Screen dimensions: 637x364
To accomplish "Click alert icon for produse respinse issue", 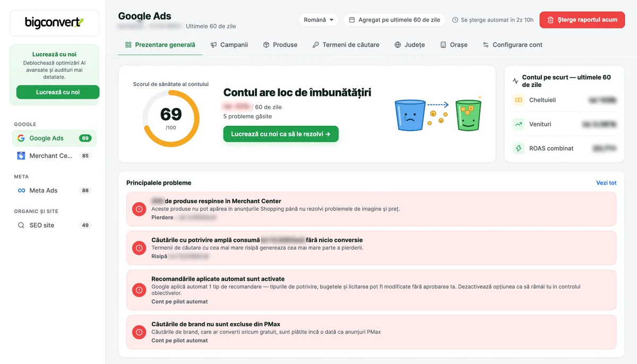I will point(139,209).
